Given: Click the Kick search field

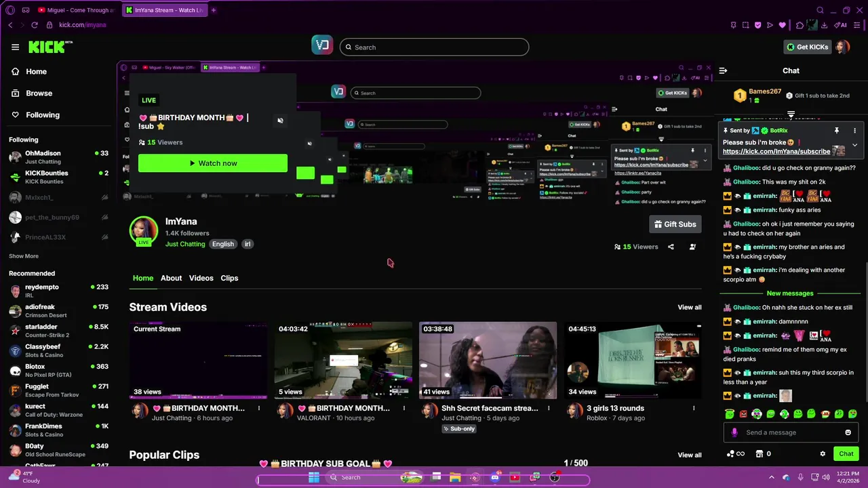Looking at the screenshot, I should (434, 47).
